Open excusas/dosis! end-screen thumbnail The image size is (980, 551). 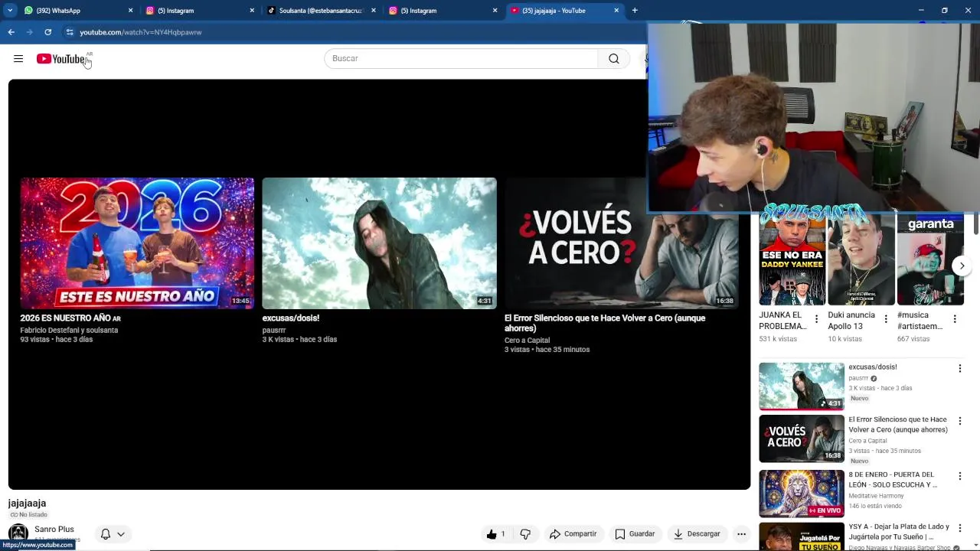point(379,243)
